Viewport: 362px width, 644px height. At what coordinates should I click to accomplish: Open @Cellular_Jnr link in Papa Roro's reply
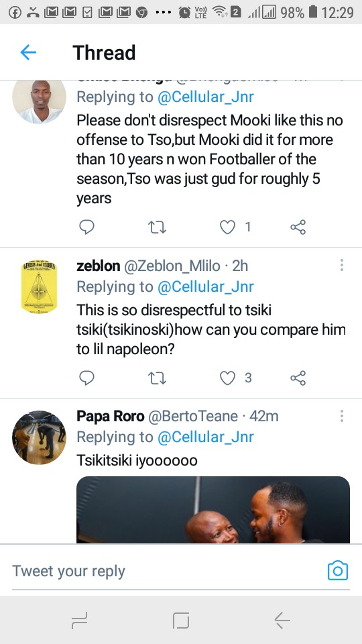tap(206, 437)
